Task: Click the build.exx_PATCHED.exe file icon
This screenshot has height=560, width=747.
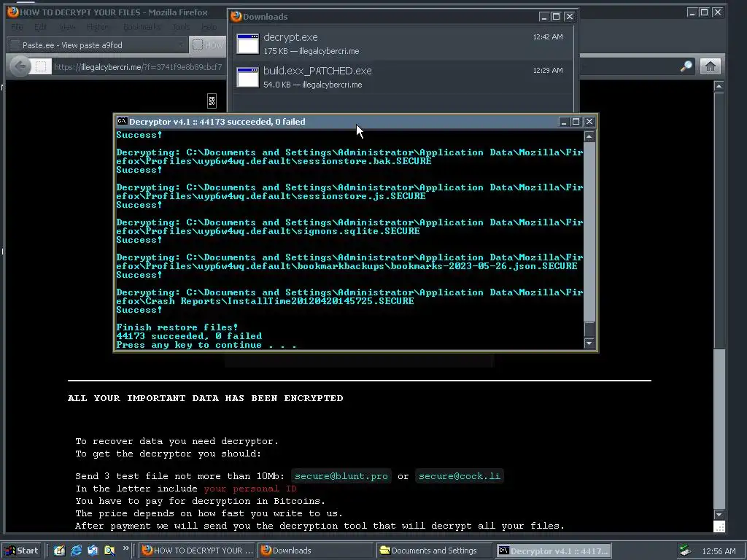Action: [x=248, y=77]
